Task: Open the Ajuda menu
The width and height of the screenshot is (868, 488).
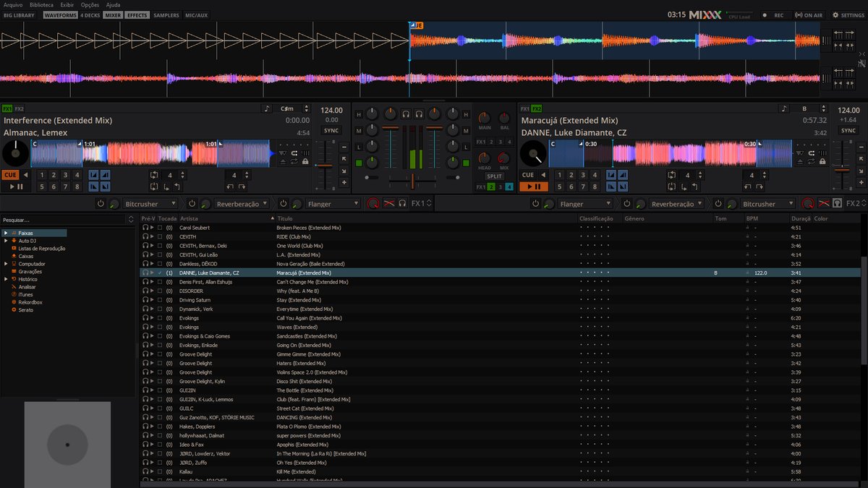Action: point(113,4)
